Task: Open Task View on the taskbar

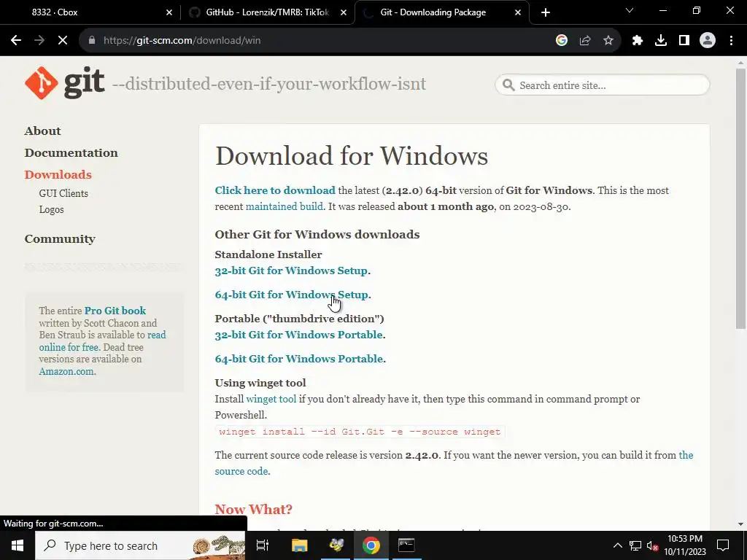Action: click(x=263, y=545)
